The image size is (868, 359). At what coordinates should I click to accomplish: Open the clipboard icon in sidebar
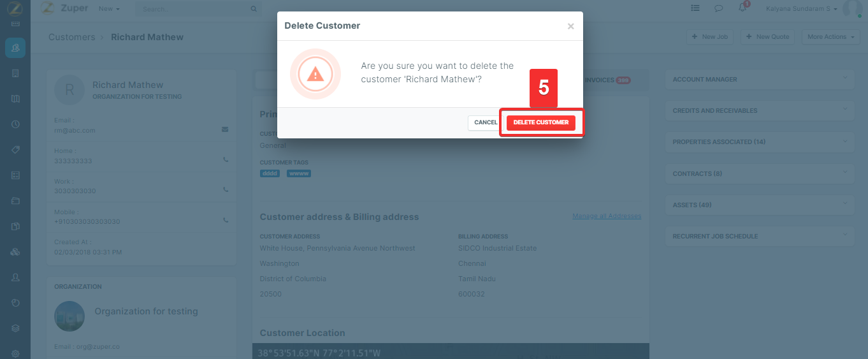15,226
